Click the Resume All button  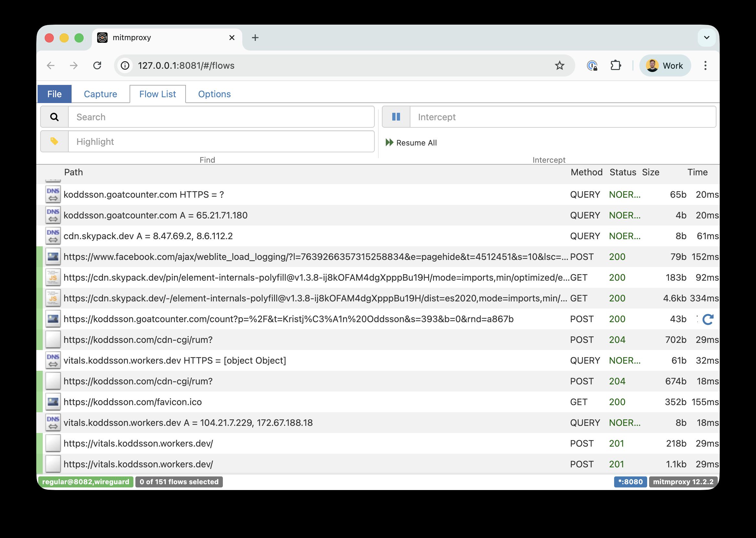coord(411,143)
